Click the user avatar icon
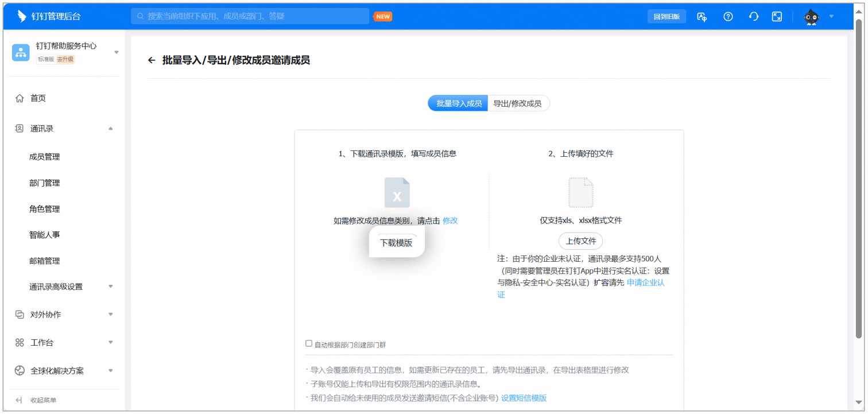 [811, 17]
